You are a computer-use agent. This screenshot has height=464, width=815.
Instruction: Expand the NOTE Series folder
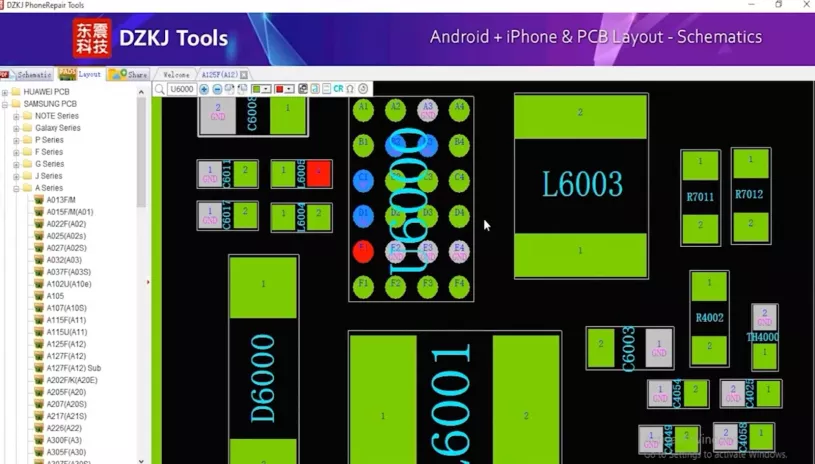click(x=16, y=116)
